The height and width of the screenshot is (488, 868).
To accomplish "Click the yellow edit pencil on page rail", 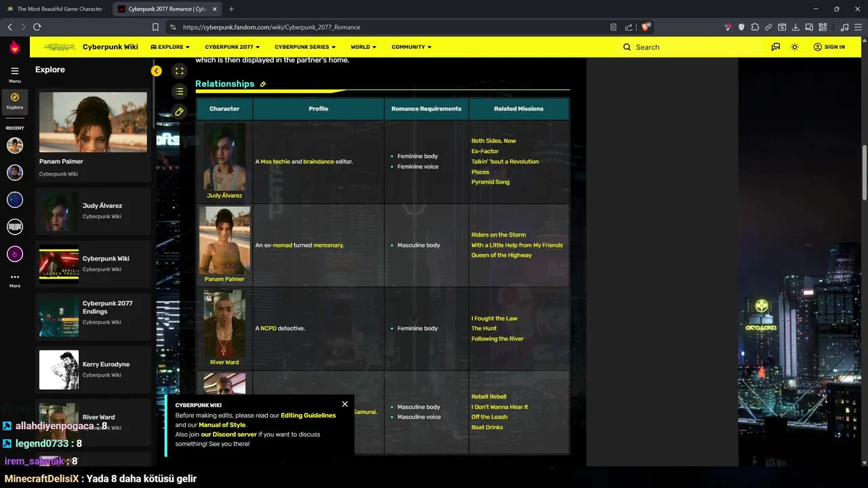I will coord(179,111).
